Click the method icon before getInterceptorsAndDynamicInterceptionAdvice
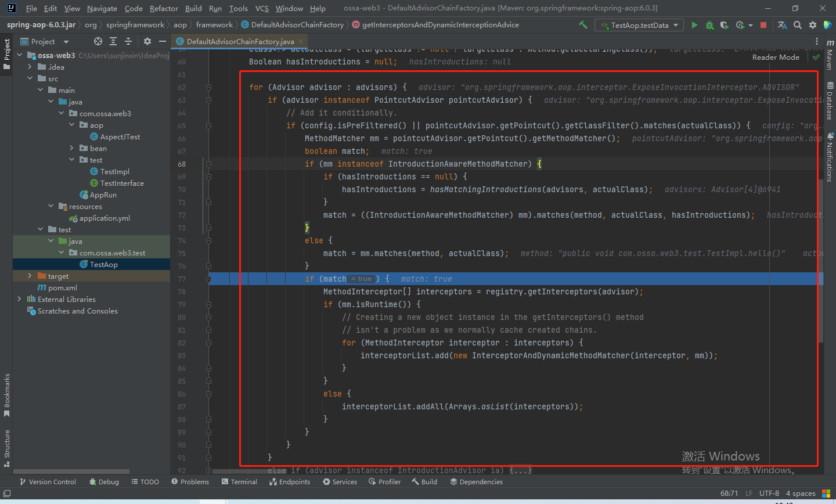836x504 pixels. tap(356, 25)
